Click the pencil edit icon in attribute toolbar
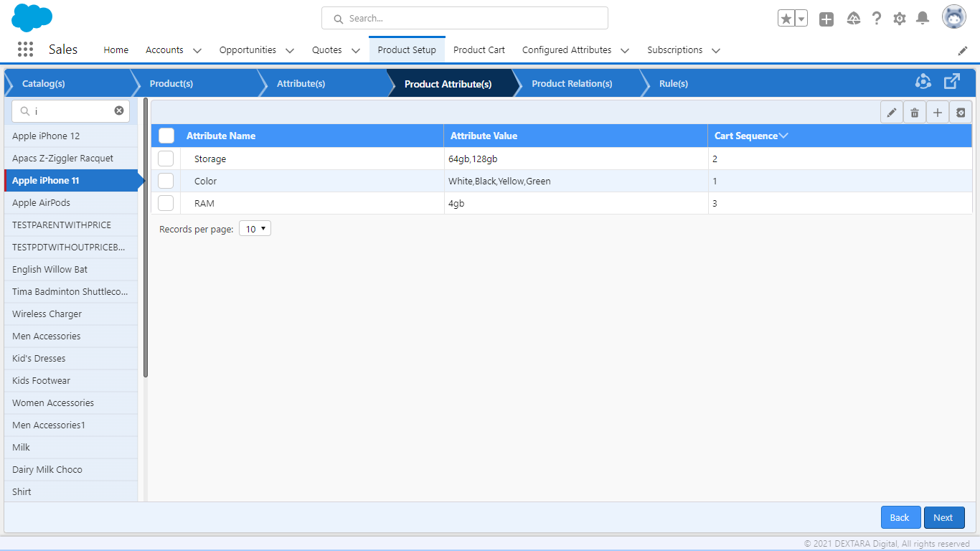Image resolution: width=980 pixels, height=551 pixels. (892, 113)
